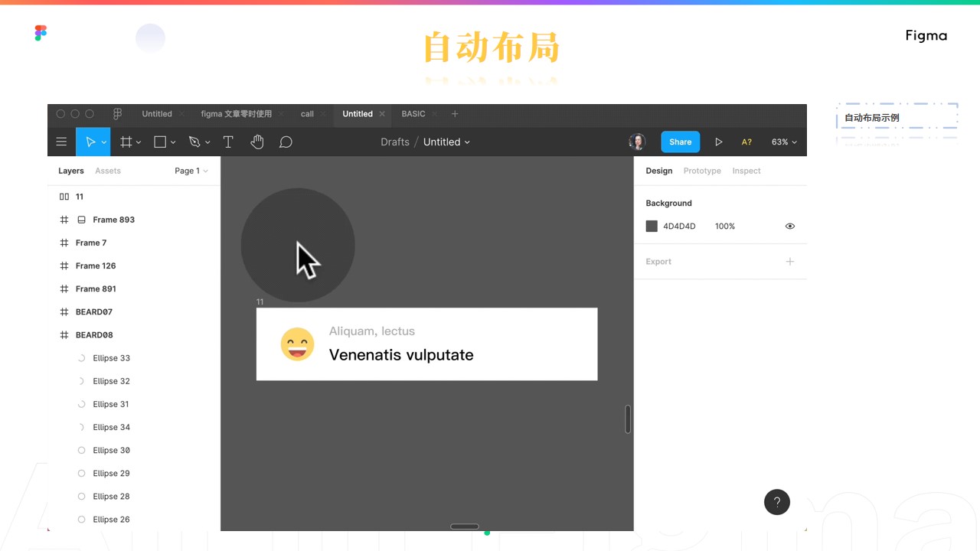Select the Move tool
The height and width of the screenshot is (551, 980).
[x=91, y=142]
